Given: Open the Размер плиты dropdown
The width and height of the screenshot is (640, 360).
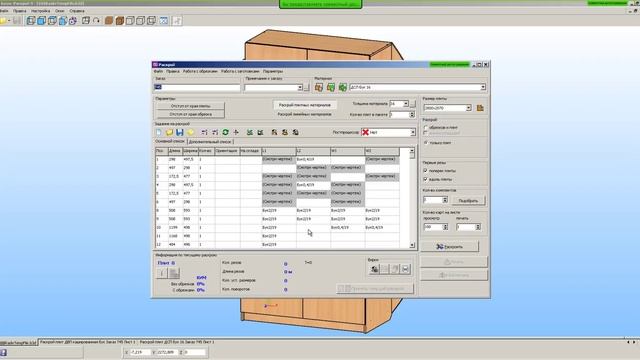Looking at the screenshot, I should pyautogui.click(x=469, y=108).
